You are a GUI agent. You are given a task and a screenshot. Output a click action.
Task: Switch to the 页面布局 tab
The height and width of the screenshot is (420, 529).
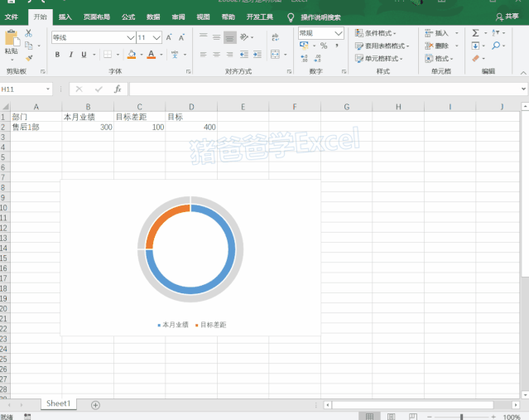(x=97, y=17)
